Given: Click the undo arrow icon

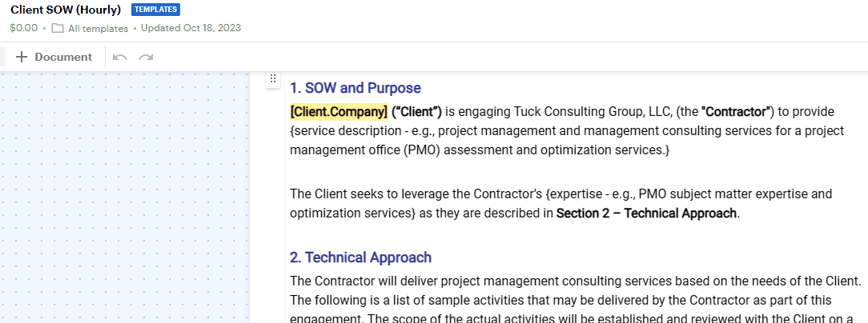Looking at the screenshot, I should click(119, 57).
